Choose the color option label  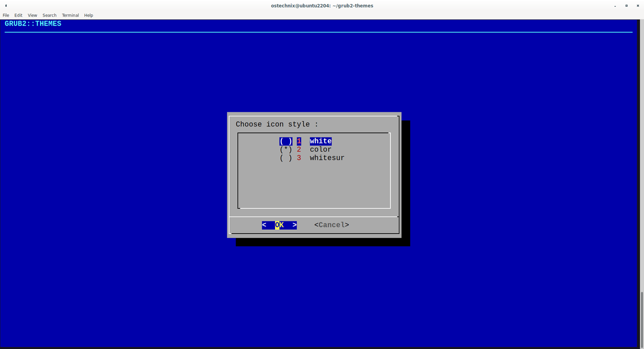coord(321,149)
